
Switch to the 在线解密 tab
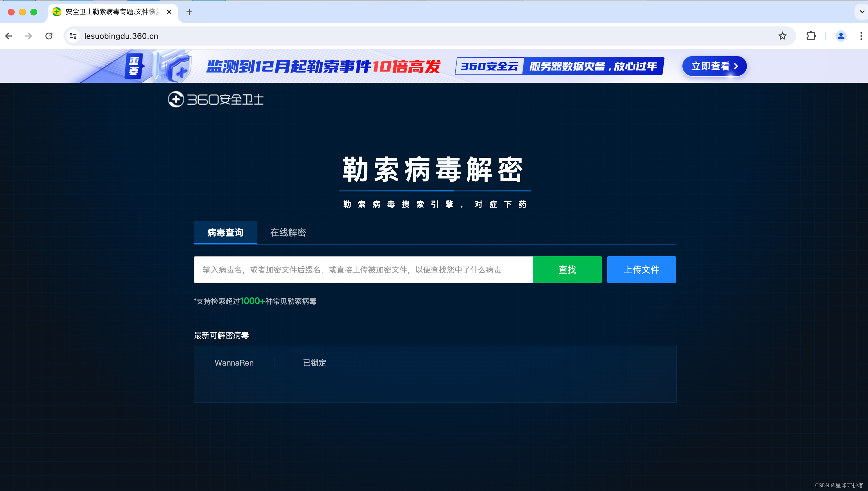click(x=288, y=233)
